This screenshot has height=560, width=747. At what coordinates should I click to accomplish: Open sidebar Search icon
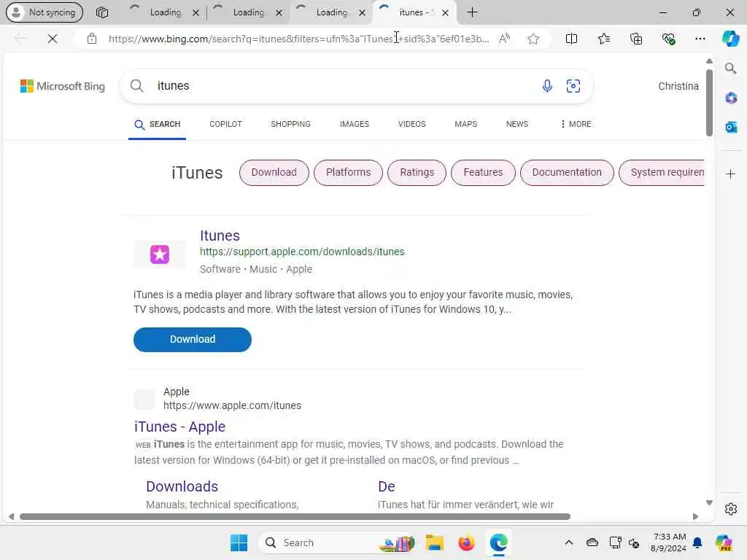pos(731,69)
